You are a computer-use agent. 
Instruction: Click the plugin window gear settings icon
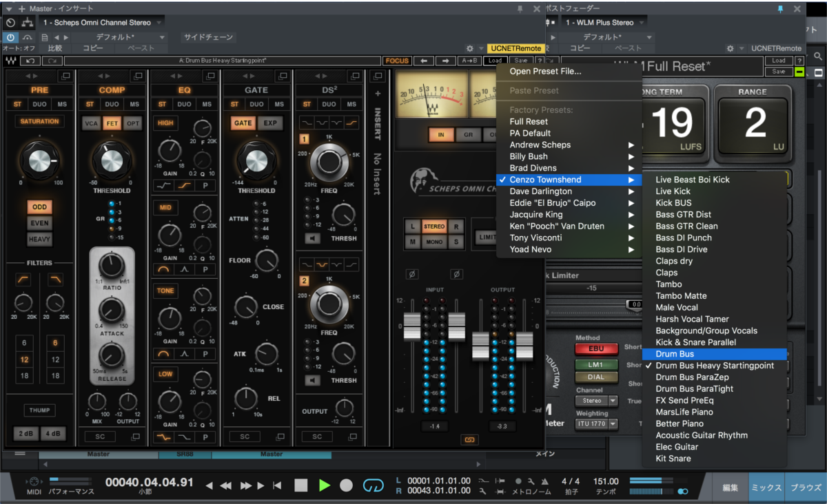(470, 48)
